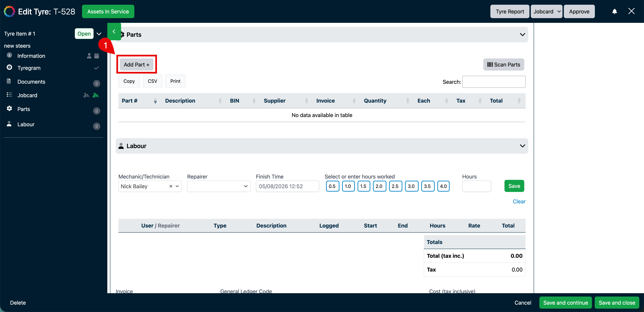Screen dimensions: 644x312
Task: Click the Jobcard list icon
Action: tap(9, 95)
